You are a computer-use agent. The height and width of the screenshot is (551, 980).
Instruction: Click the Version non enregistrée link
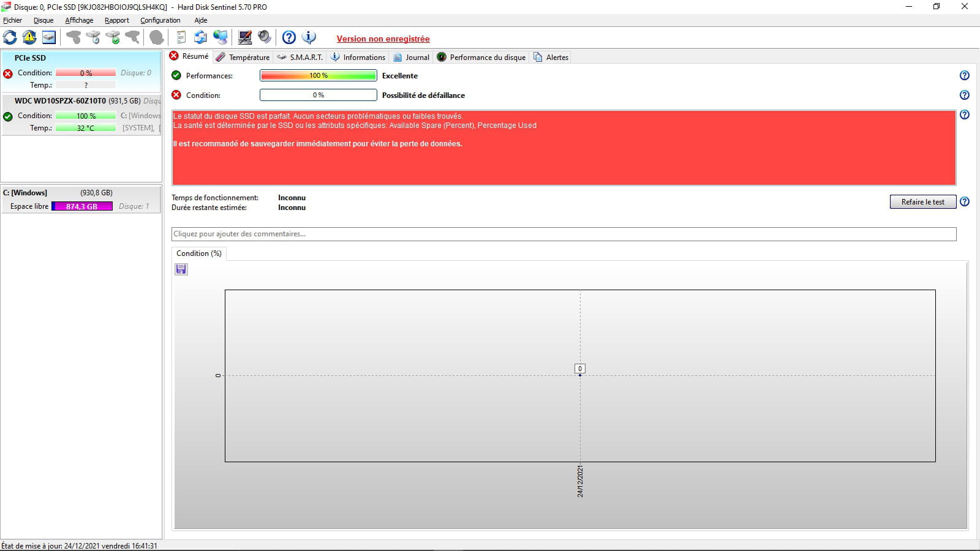pos(383,39)
